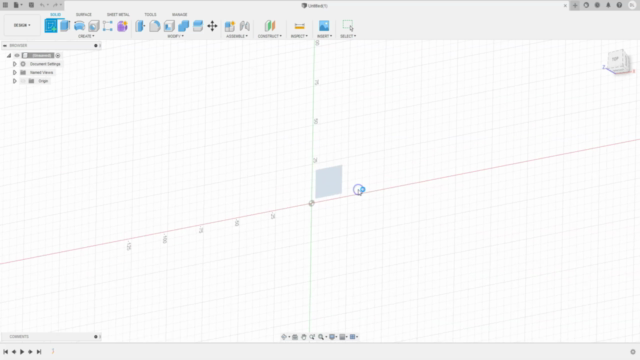640x360 pixels.
Task: Click the Joint tool icon
Action: click(244, 26)
